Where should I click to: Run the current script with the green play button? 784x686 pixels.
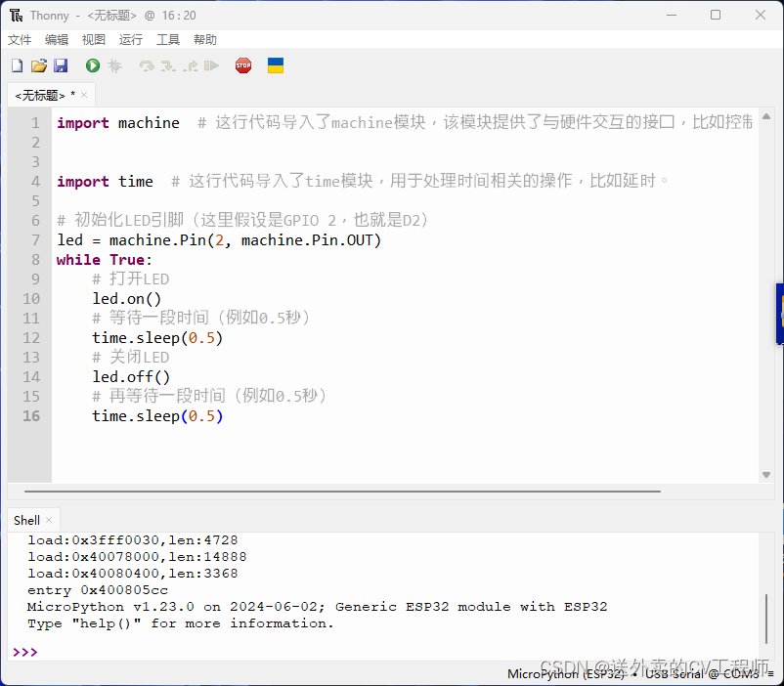click(93, 65)
